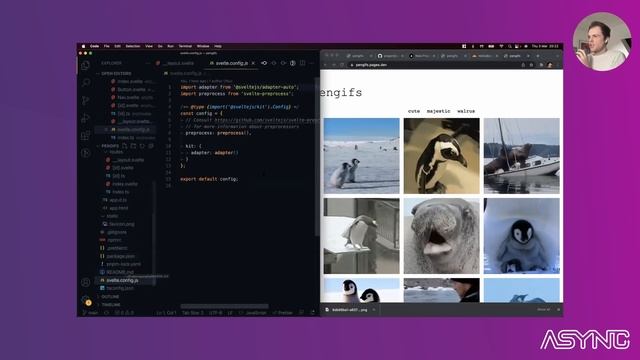Screen dimensions: 640x360
Task: Click the main branch in the status bar
Action: (90, 313)
